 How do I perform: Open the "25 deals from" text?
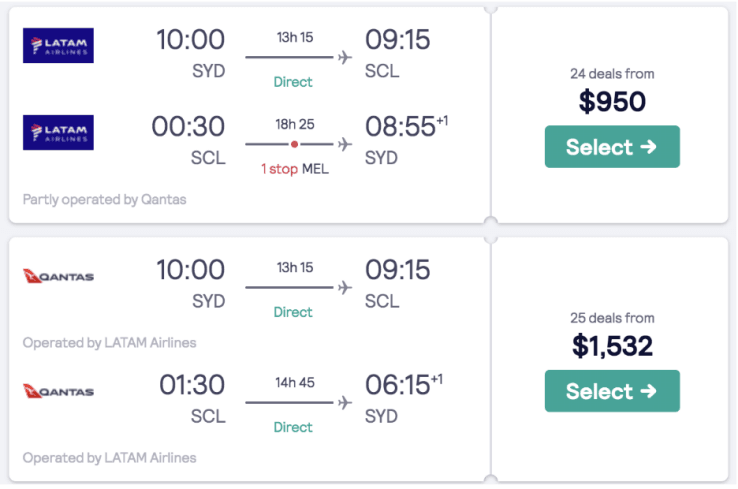click(612, 318)
